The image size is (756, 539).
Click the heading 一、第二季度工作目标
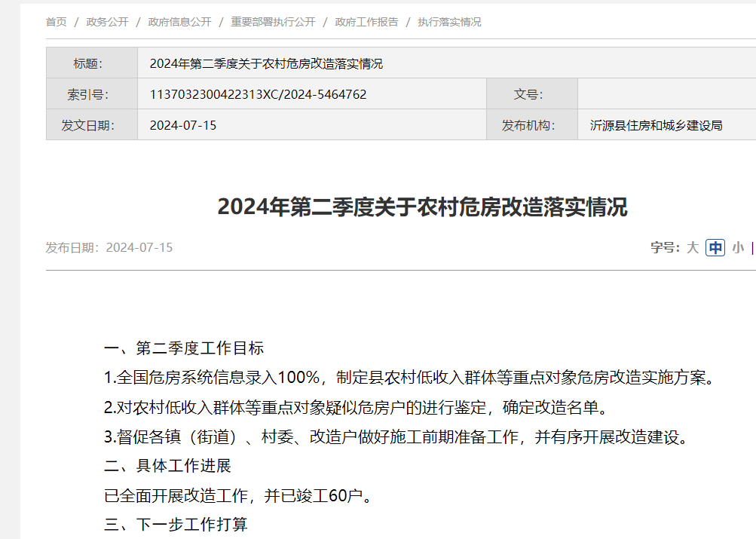(x=184, y=348)
